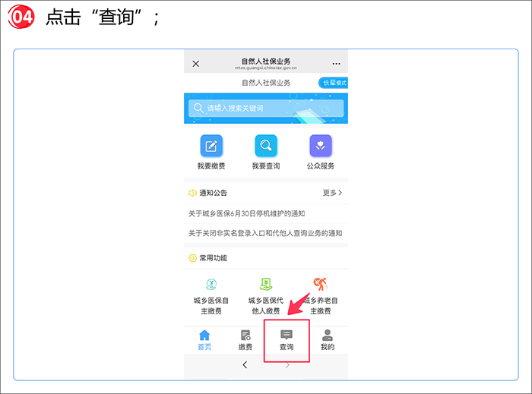532x394 pixels.
Task: Select 城乡医保自主缴费 icon
Action: tap(211, 285)
